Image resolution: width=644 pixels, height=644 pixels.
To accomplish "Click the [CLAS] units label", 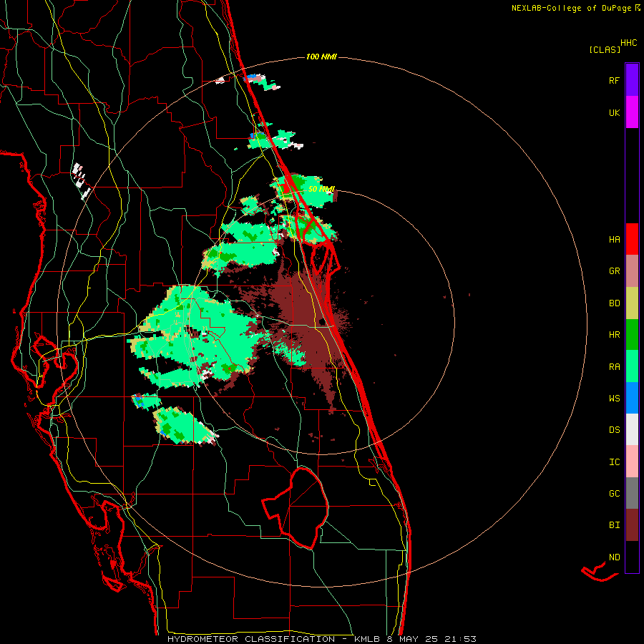I will point(605,49).
